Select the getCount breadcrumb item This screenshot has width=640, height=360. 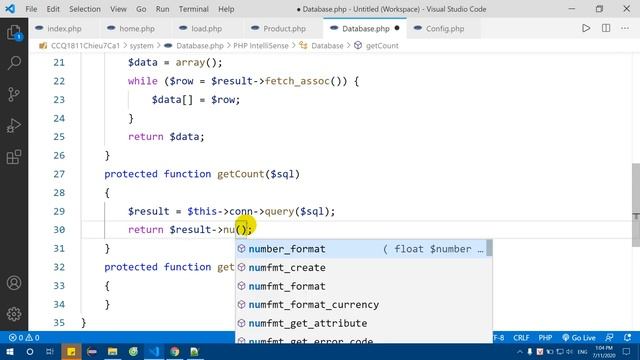(x=382, y=46)
